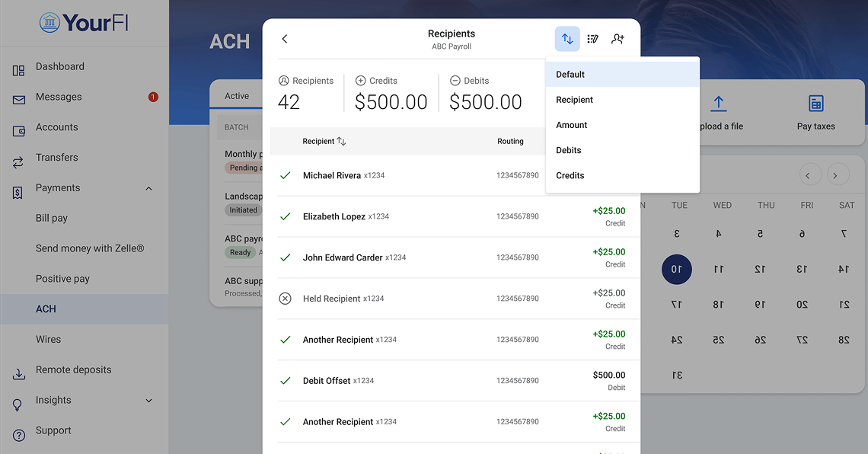Click the held status icon on Held Recipient

point(286,299)
